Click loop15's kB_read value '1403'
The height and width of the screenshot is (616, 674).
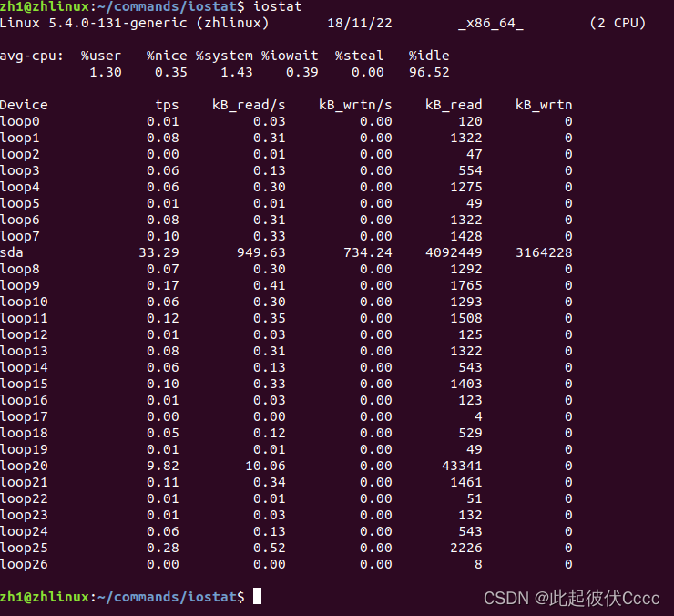pyautogui.click(x=466, y=384)
